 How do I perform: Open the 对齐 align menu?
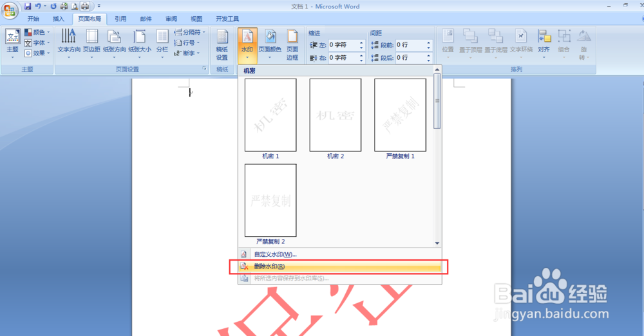pos(544,44)
